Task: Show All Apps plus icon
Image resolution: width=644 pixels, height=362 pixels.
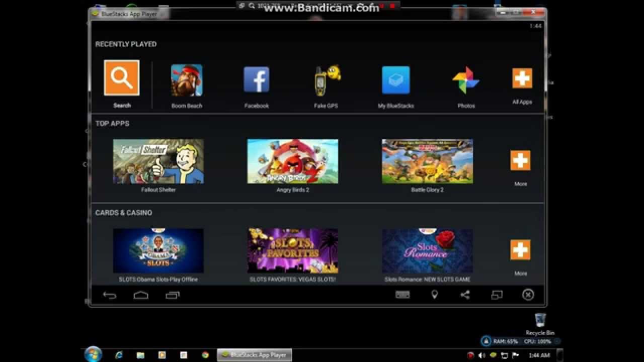Action: pos(522,78)
